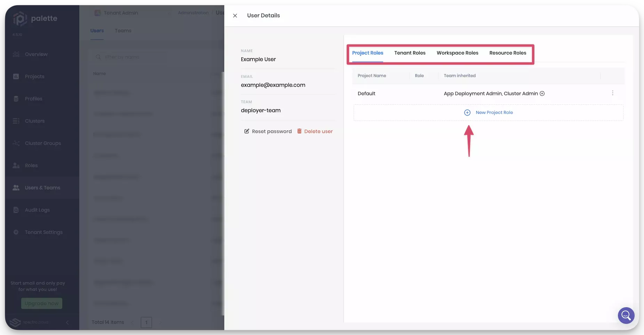The height and width of the screenshot is (335, 644).
Task: Collapse the sidebar with the bottom chevron
Action: (67, 322)
